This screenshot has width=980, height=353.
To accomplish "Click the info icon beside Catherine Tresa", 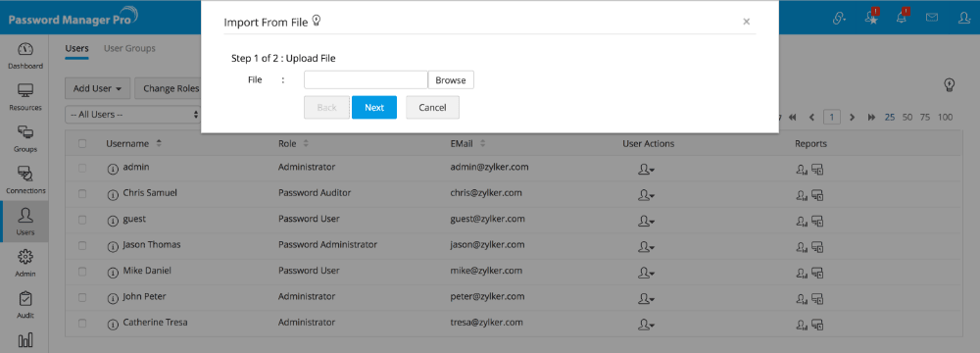I will point(113,325).
